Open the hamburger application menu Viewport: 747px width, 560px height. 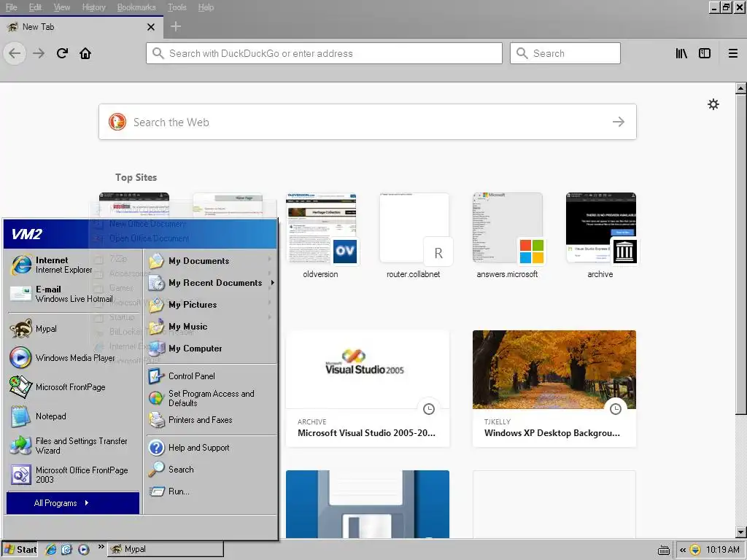(x=733, y=53)
